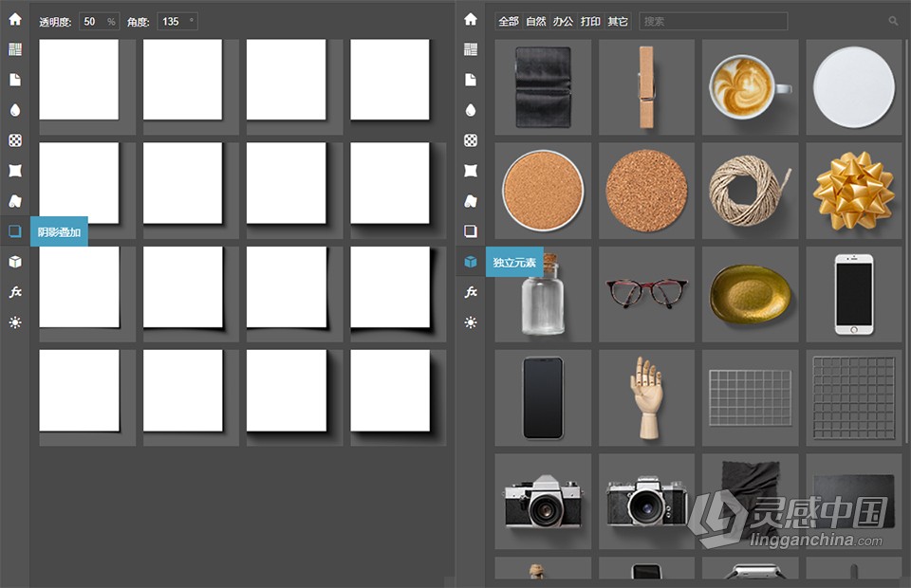Select the plain cork circle element

coord(646,191)
